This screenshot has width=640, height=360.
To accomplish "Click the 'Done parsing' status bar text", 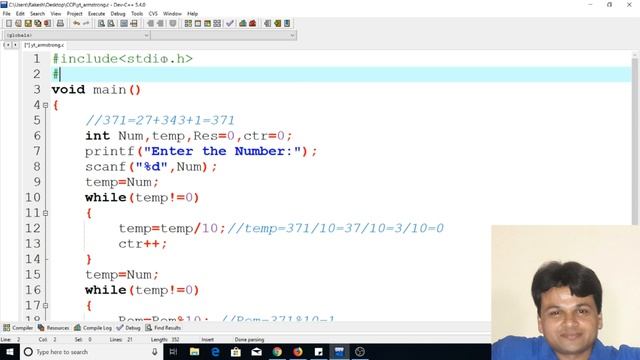I will click(x=249, y=340).
